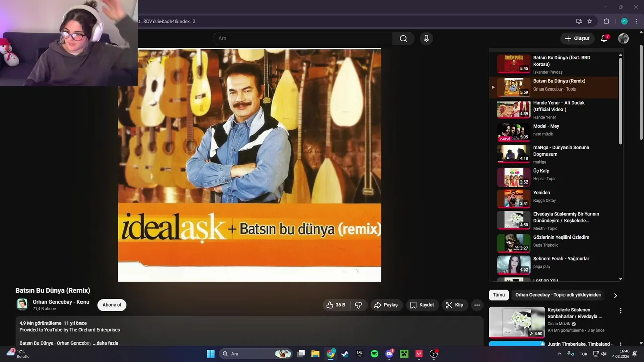
Task: Launch Minecraft from the taskbar
Action: tap(404, 354)
